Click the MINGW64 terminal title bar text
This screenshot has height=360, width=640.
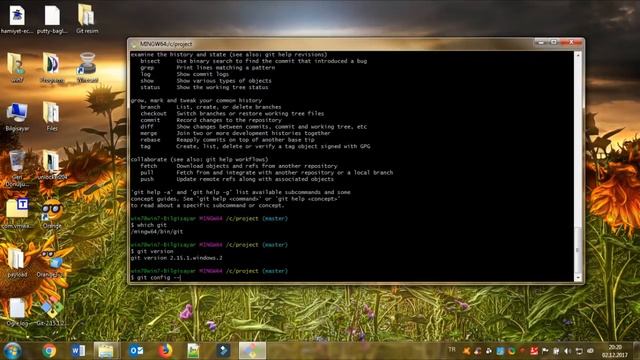pyautogui.click(x=166, y=44)
